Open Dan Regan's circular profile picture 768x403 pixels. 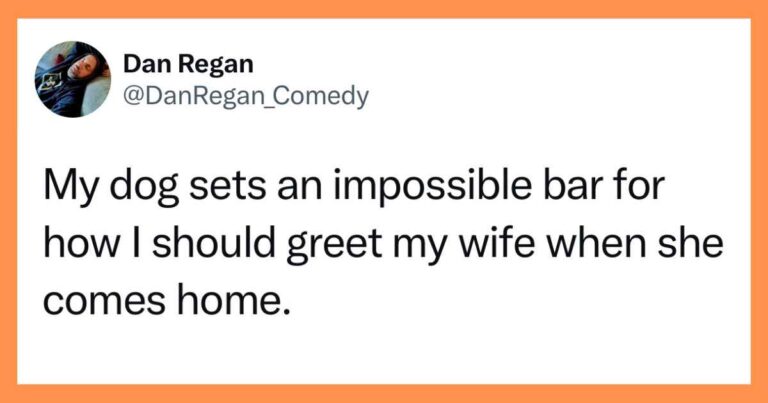pos(72,79)
